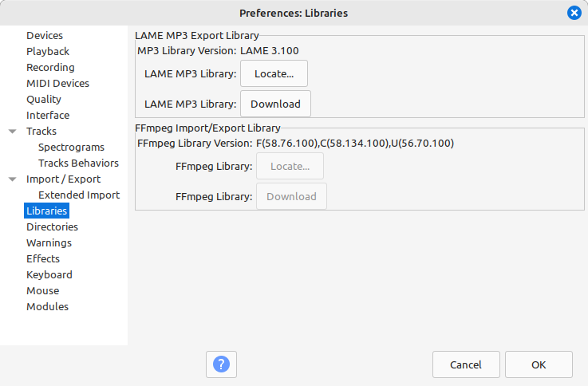Viewport: 588px width, 386px height.
Task: Collapse the Tracks tree section
Action: coord(13,131)
